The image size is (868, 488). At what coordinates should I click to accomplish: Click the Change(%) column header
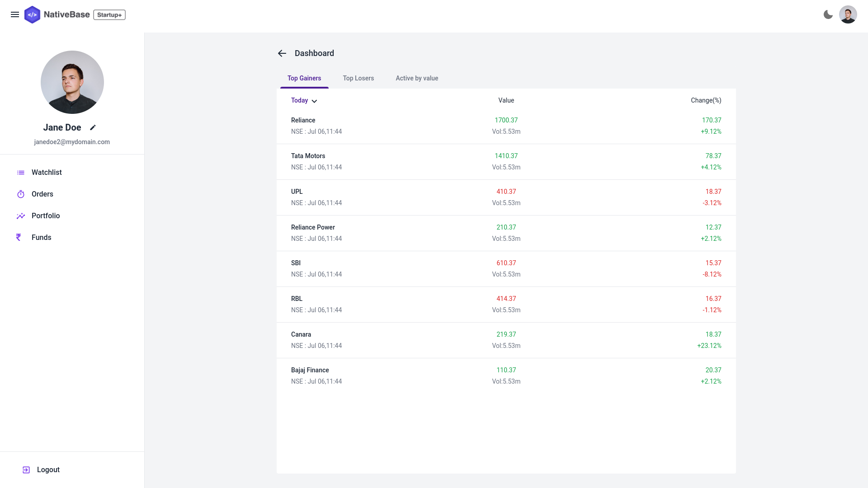point(706,100)
